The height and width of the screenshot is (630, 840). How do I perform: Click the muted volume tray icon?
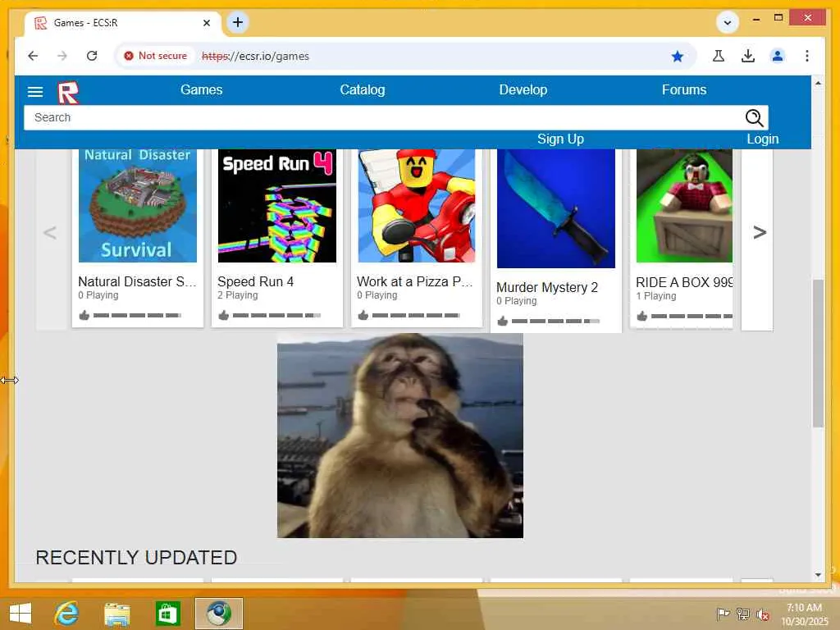click(763, 614)
